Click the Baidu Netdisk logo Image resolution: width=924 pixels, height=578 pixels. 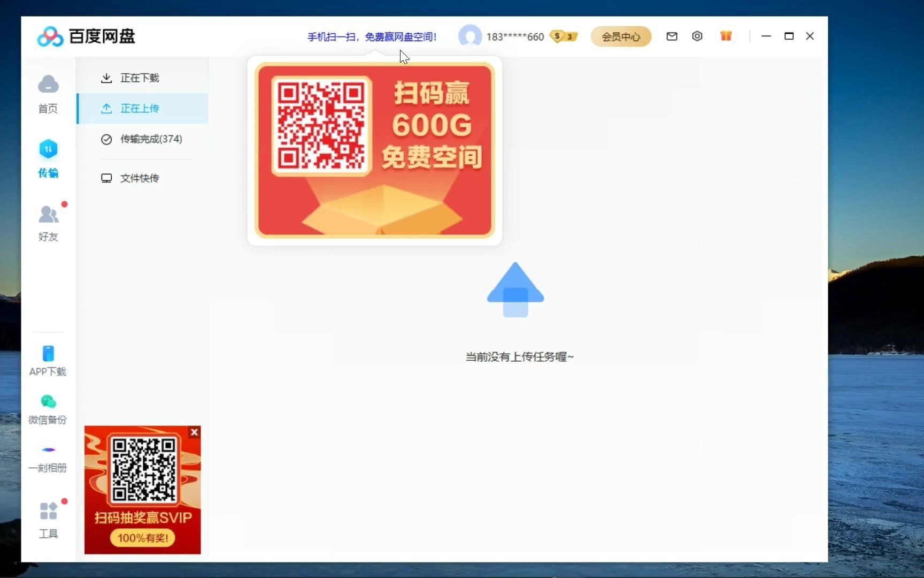coord(86,36)
